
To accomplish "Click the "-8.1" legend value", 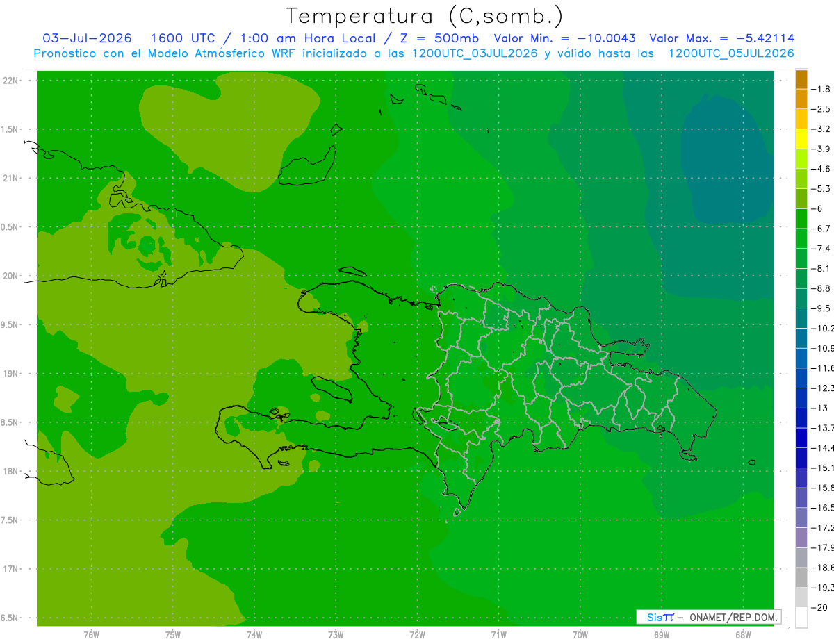I will [821, 268].
